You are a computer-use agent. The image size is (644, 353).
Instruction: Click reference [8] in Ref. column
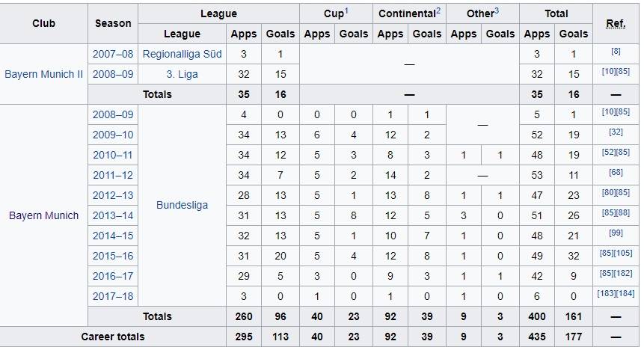click(616, 52)
